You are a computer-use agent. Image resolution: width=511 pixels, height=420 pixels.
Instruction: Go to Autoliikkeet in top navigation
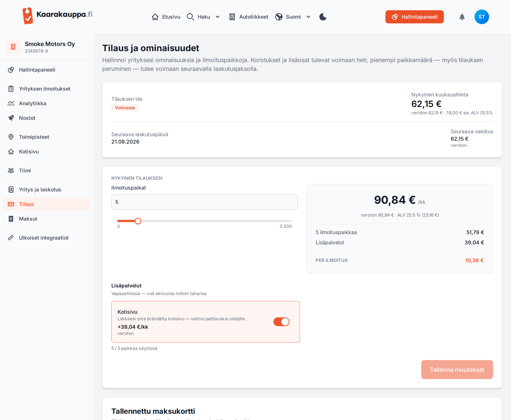tap(253, 17)
